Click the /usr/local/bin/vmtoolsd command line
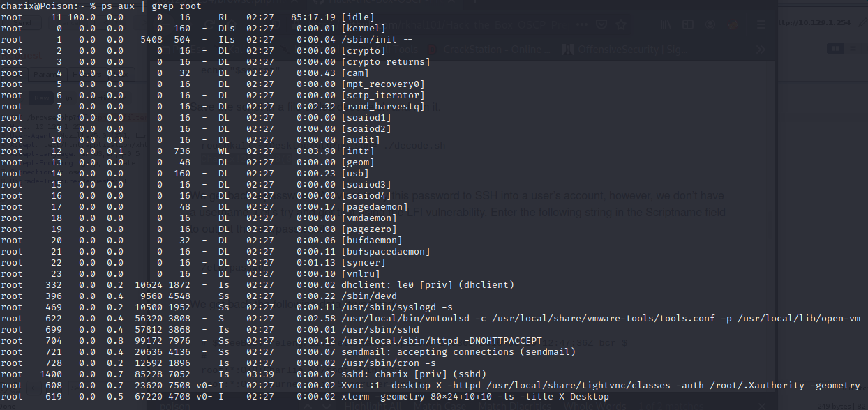Screen dimensions: 868x410 (601, 319)
